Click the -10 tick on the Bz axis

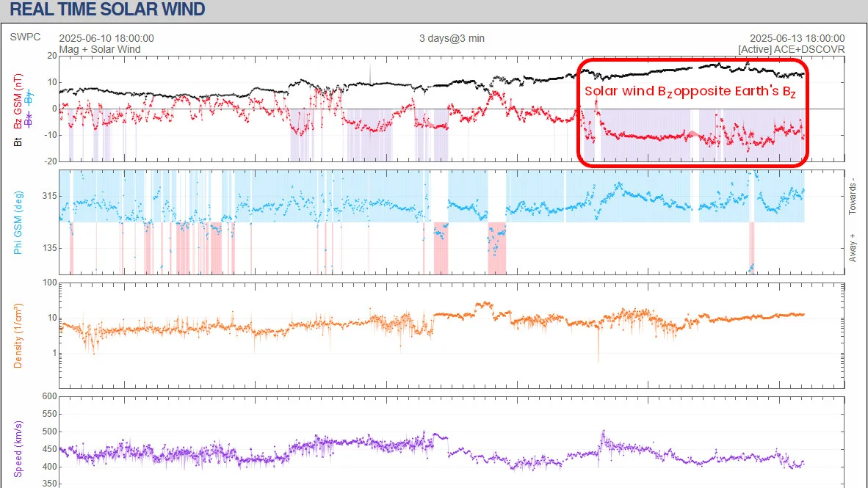click(x=51, y=135)
